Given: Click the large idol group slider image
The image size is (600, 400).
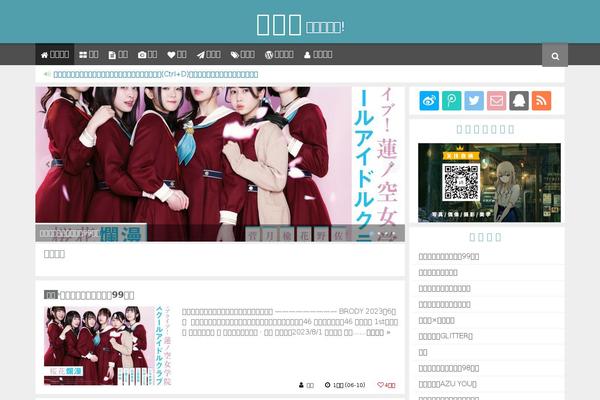Looking at the screenshot, I should pyautogui.click(x=220, y=164).
